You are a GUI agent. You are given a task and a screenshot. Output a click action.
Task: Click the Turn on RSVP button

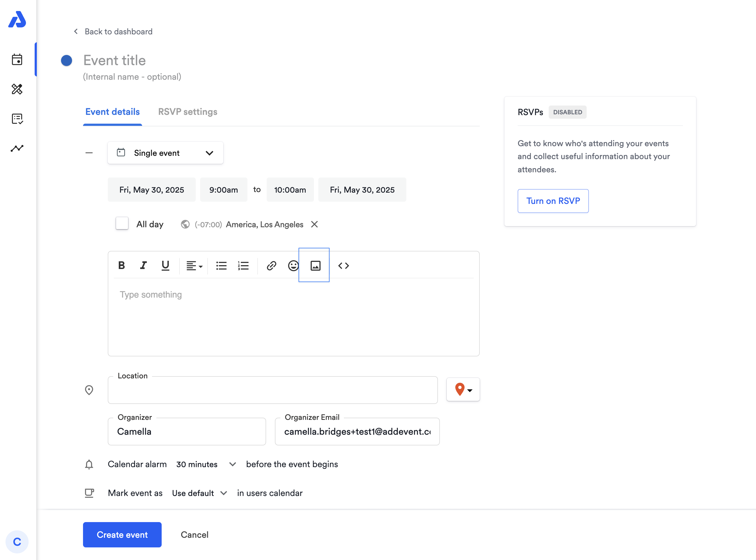tap(553, 201)
